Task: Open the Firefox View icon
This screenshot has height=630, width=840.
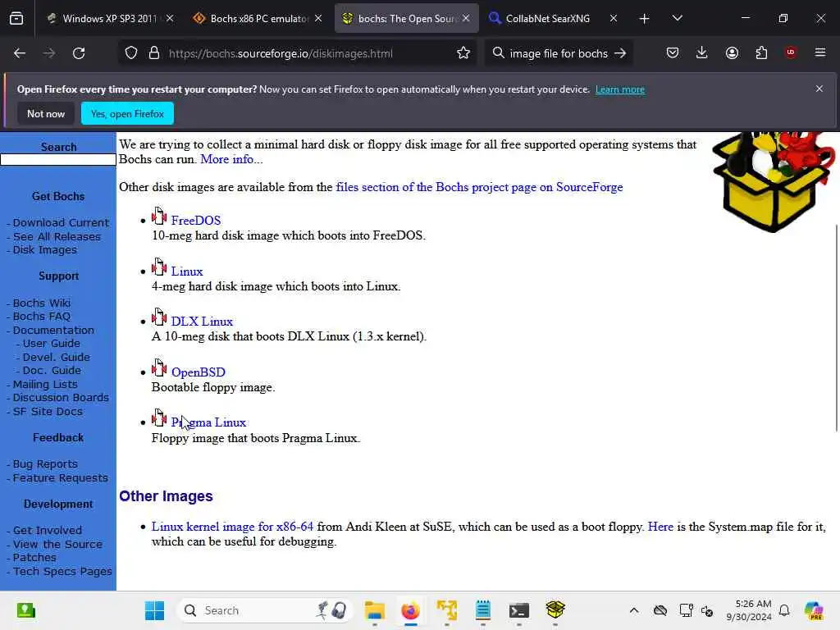Action: [x=16, y=19]
